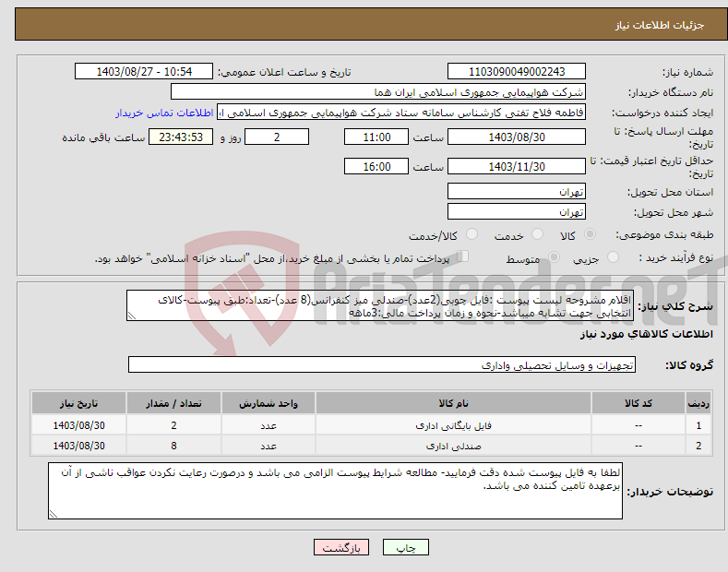The width and height of the screenshot is (728, 572).
Task: Click the price validity date 1403/11/30 field
Action: pyautogui.click(x=517, y=166)
